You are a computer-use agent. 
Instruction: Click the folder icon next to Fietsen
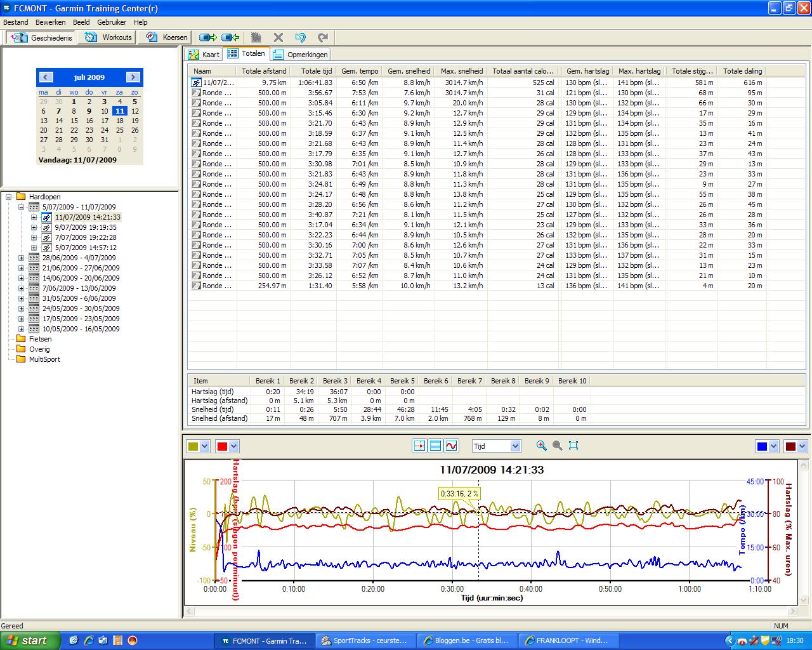pos(20,339)
